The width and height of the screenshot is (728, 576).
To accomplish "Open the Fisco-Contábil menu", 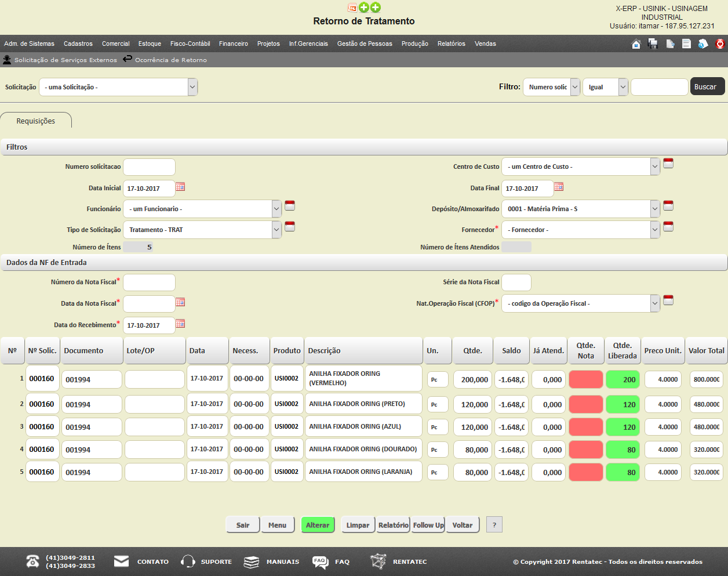I will click(190, 44).
